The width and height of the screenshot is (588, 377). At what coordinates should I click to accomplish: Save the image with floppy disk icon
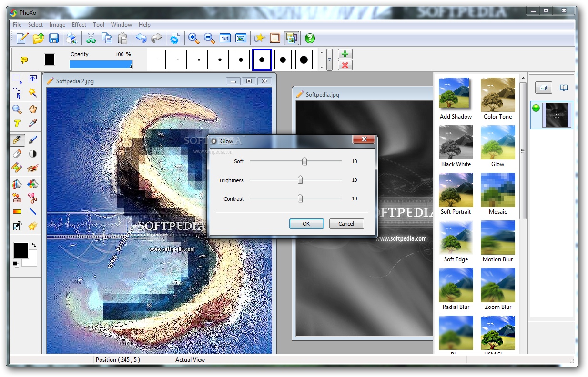[x=54, y=38]
